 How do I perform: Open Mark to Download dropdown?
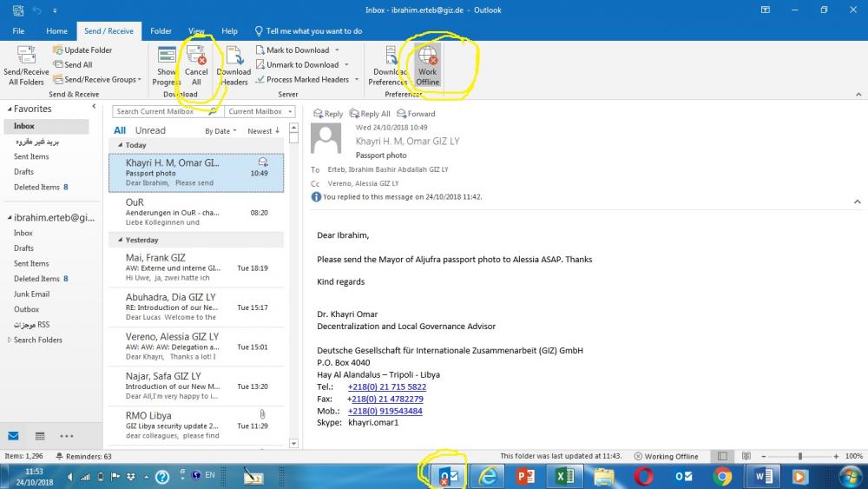click(298, 50)
